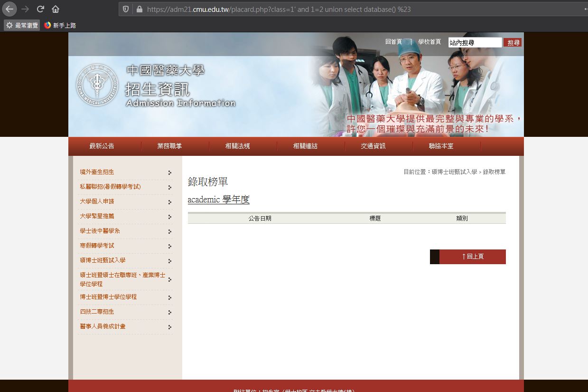The height and width of the screenshot is (392, 588).
Task: Click the 類別 column header
Action: (x=462, y=219)
